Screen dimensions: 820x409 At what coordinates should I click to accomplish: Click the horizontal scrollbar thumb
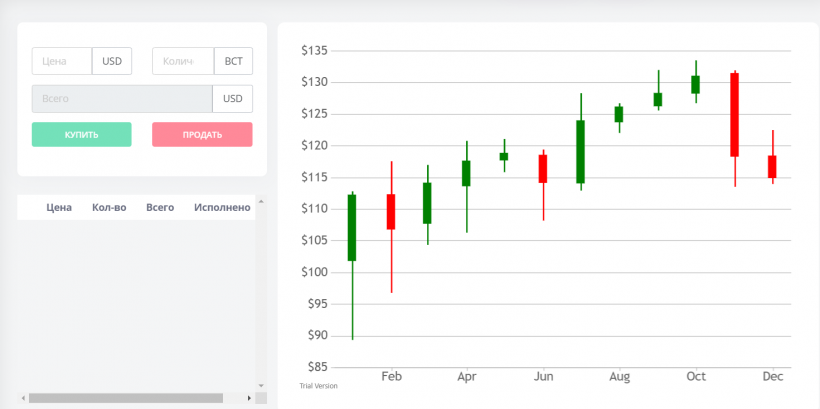point(126,398)
